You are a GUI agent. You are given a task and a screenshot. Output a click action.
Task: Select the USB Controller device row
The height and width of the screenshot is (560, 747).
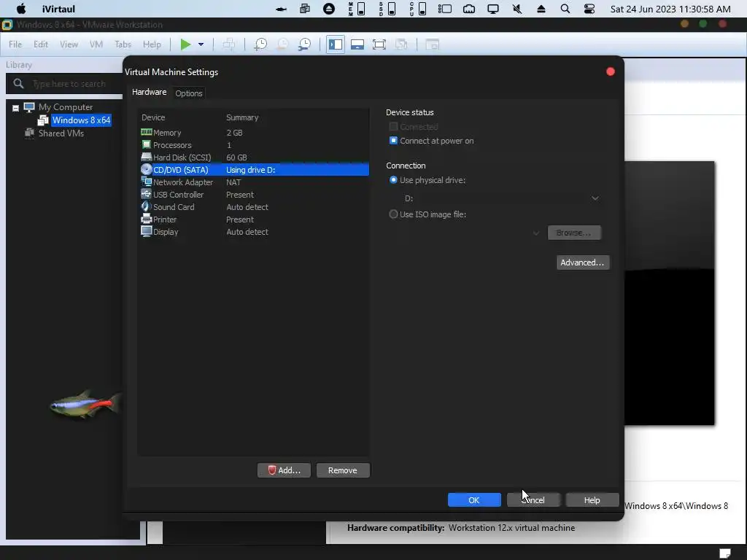[255, 195]
